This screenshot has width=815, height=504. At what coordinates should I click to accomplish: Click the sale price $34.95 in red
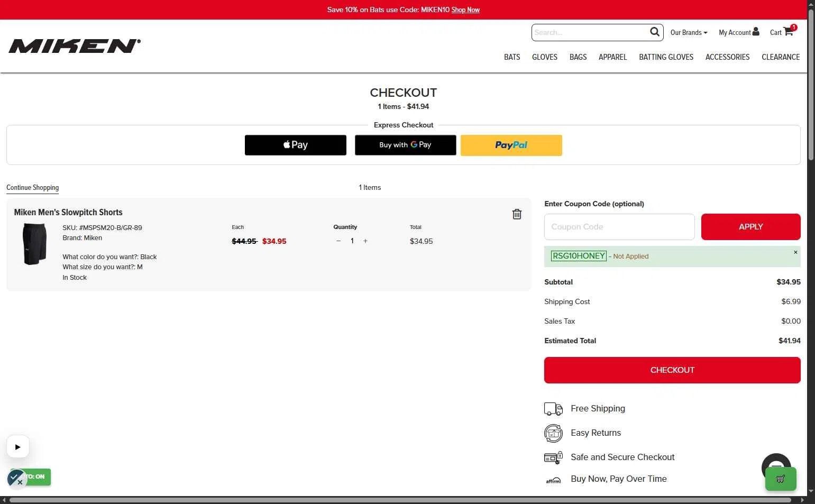274,241
